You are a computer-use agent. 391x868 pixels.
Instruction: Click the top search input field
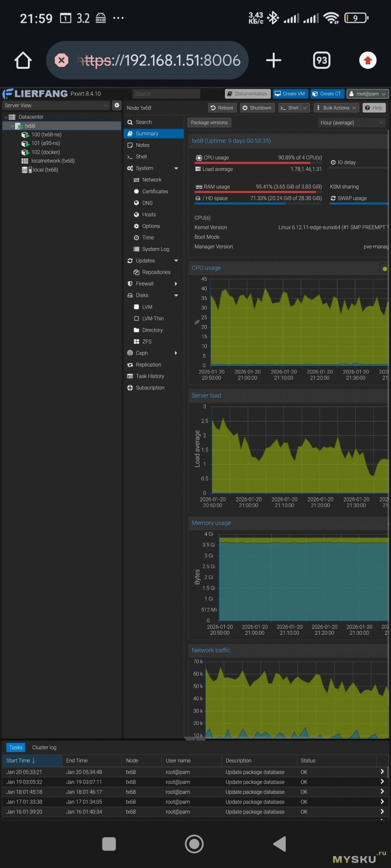pos(166,94)
